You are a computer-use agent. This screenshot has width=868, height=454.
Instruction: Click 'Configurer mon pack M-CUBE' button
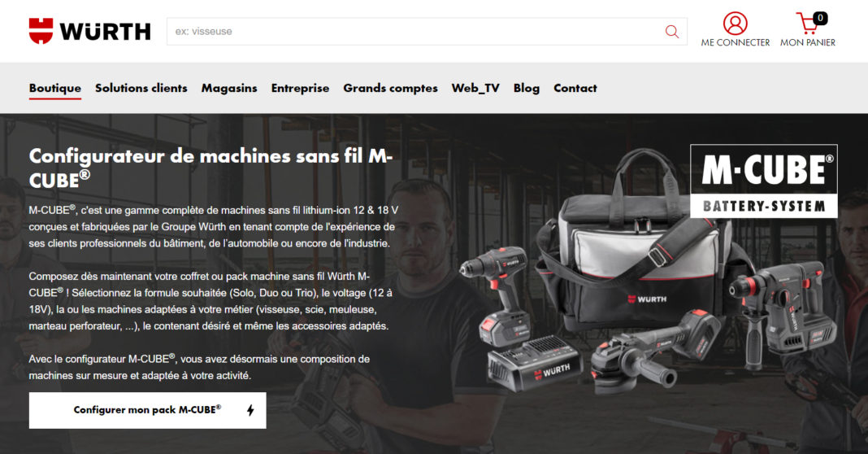(x=147, y=410)
